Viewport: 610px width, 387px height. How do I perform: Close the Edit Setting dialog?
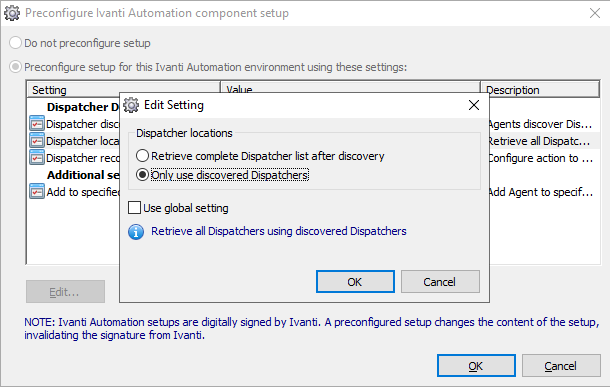coord(473,105)
